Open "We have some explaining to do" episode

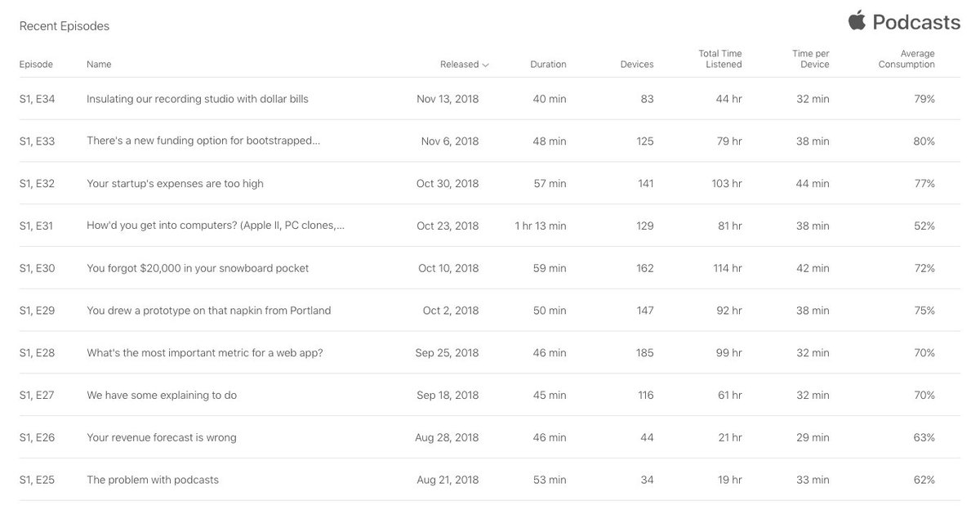tap(162, 396)
